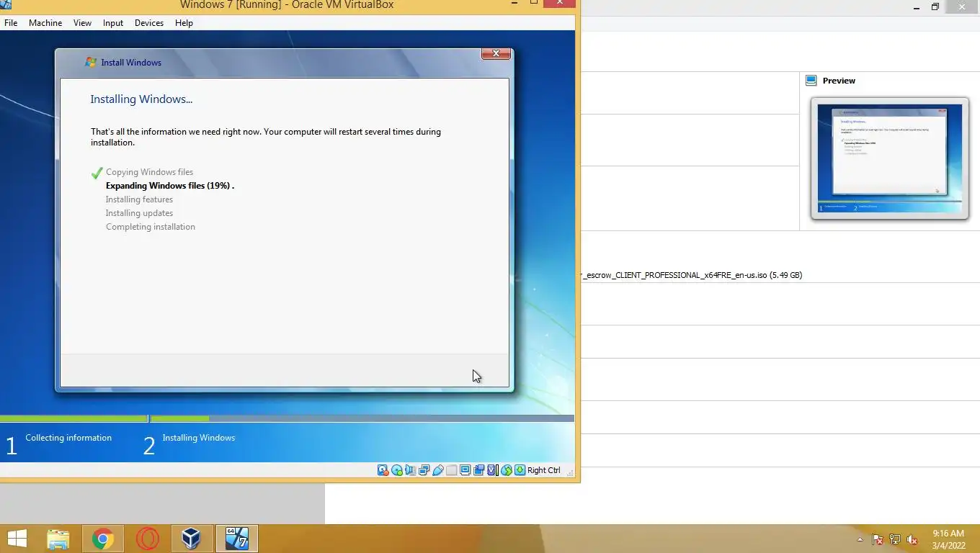Switch to Google Chrome on the taskbar
Screen dimensions: 980x553
point(103,539)
